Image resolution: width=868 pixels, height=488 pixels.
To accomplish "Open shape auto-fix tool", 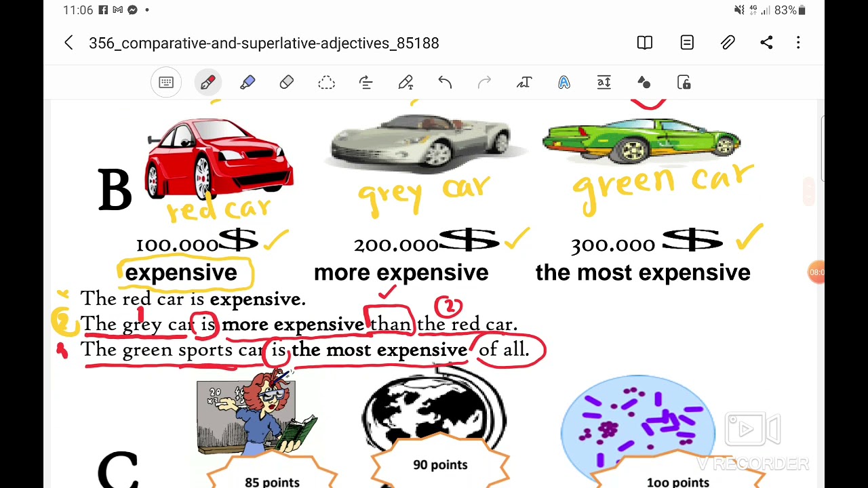I will pos(644,83).
